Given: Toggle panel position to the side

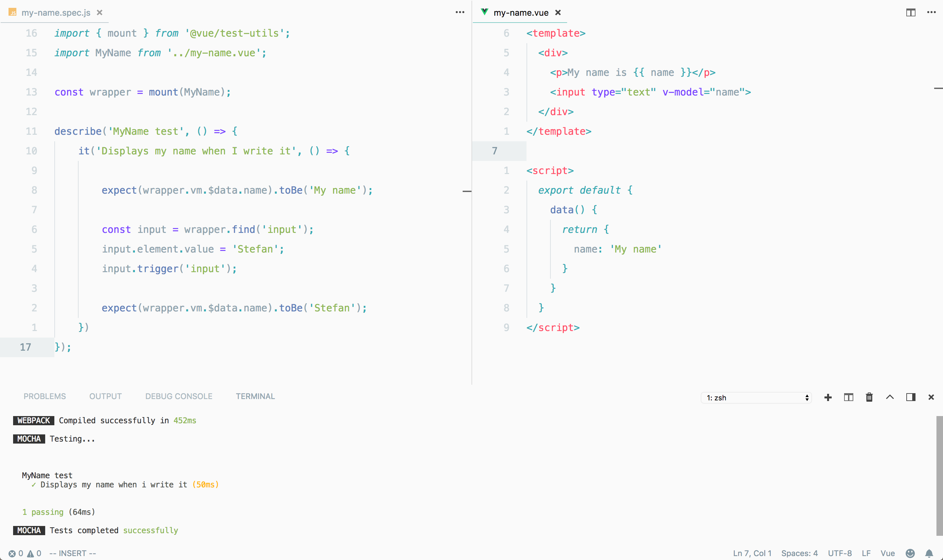Looking at the screenshot, I should pyautogui.click(x=911, y=397).
